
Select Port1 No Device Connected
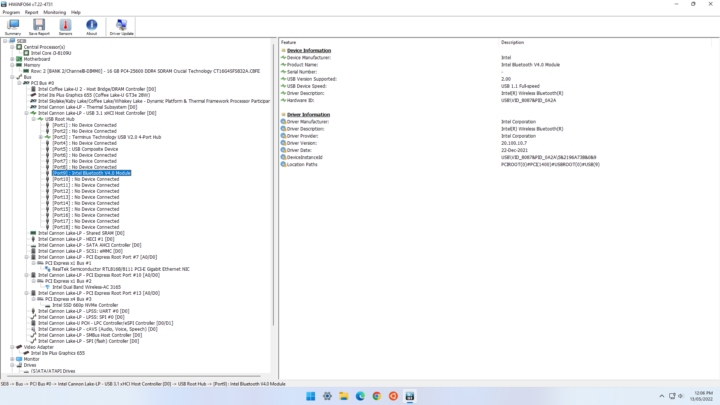coord(84,125)
